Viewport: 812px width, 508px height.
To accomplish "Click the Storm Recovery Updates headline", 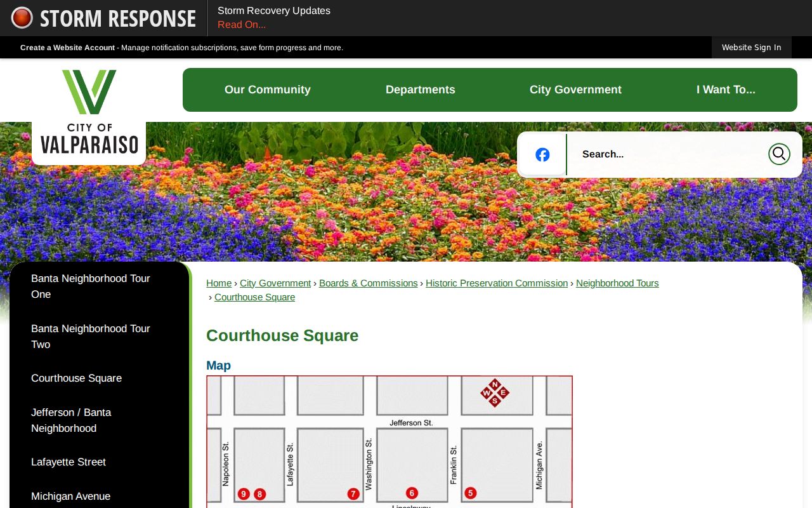I will [x=274, y=11].
